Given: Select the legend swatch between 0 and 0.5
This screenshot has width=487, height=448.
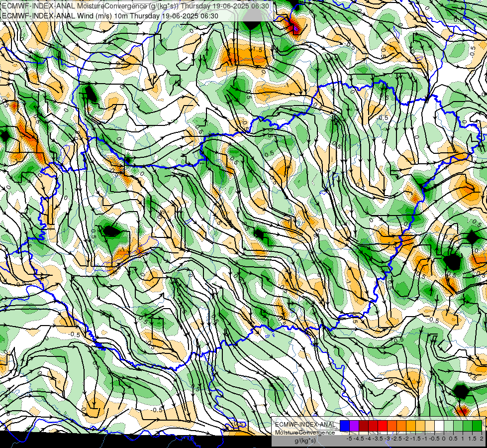Looking at the screenshot, I should coord(449,426).
